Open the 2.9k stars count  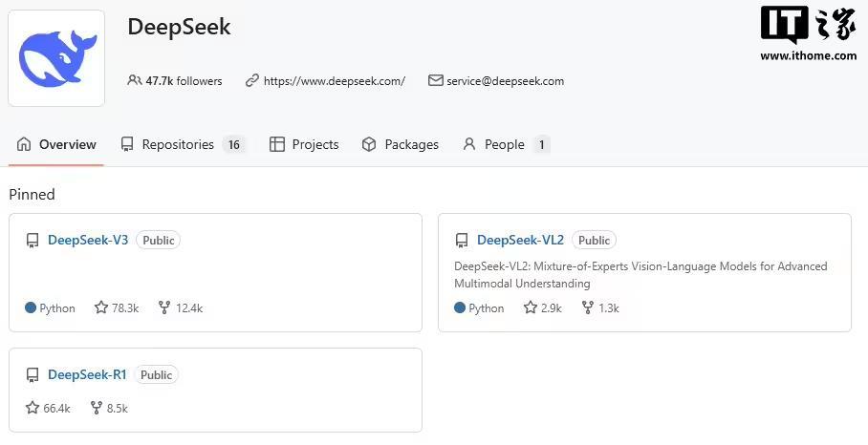pyautogui.click(x=552, y=307)
